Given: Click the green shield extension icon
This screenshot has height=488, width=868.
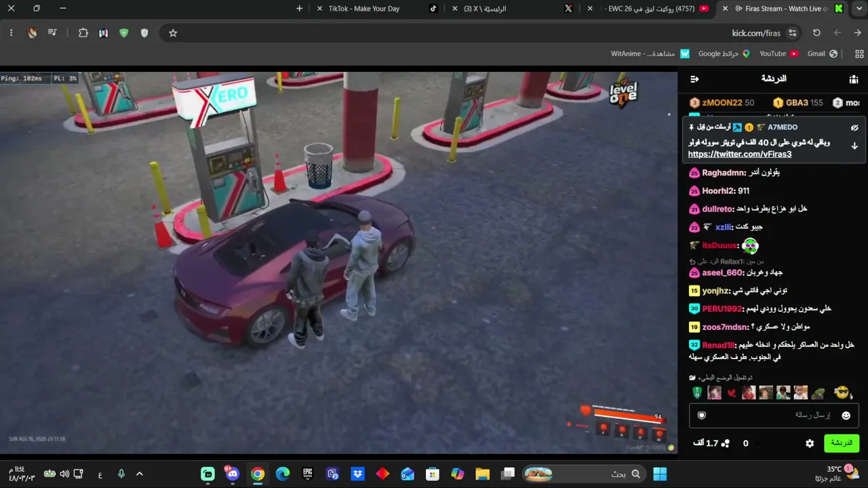Looking at the screenshot, I should pyautogui.click(x=123, y=33).
